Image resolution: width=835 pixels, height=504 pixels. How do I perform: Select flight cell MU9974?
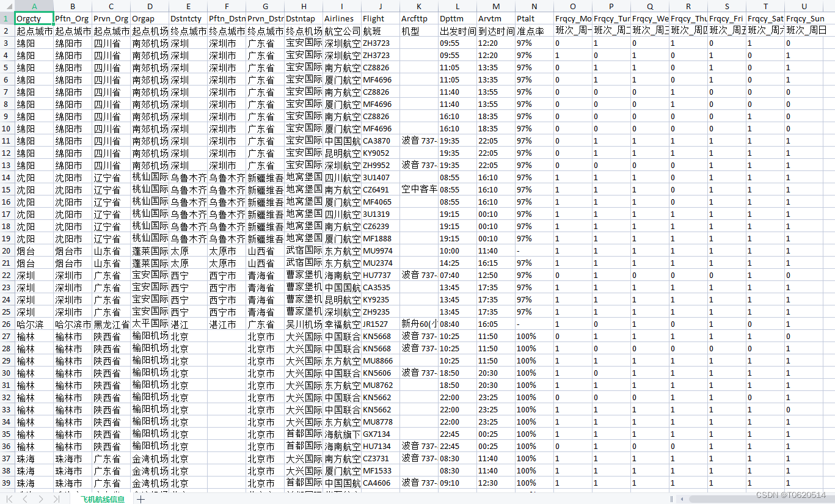[381, 250]
